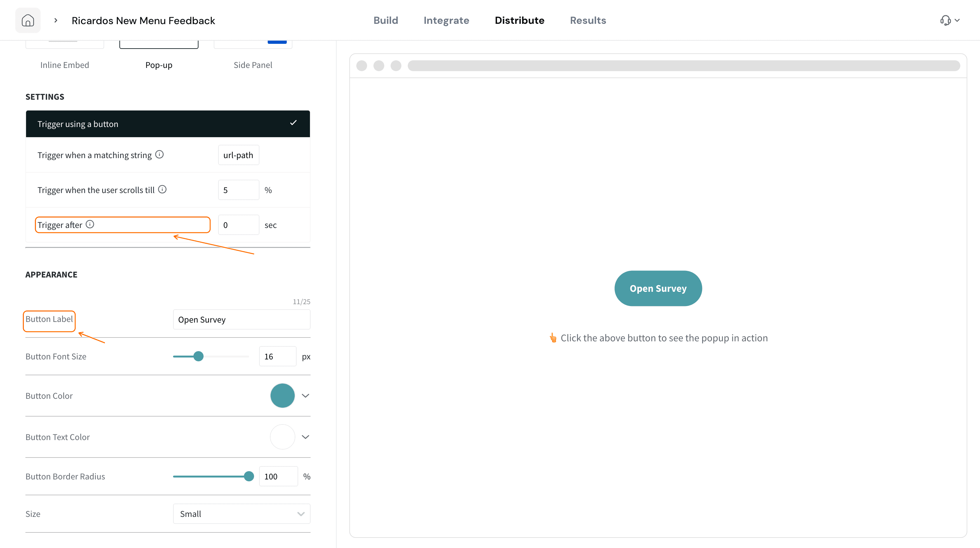Expand the Button Color picker
The width and height of the screenshot is (980, 548).
[x=305, y=396]
